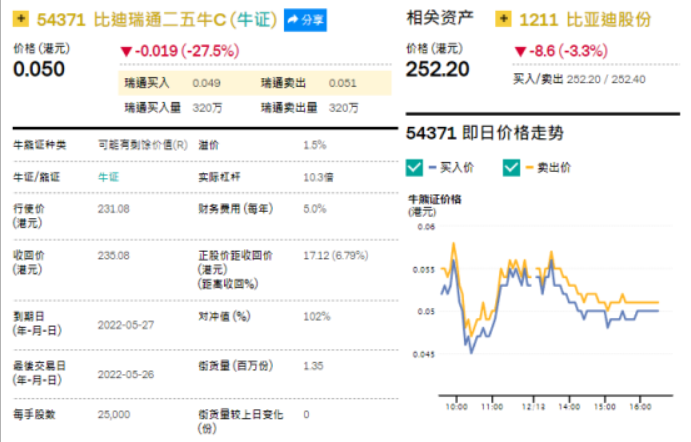Select the 每手股数 value 25,000
This screenshot has height=442, width=691.
pyautogui.click(x=114, y=415)
